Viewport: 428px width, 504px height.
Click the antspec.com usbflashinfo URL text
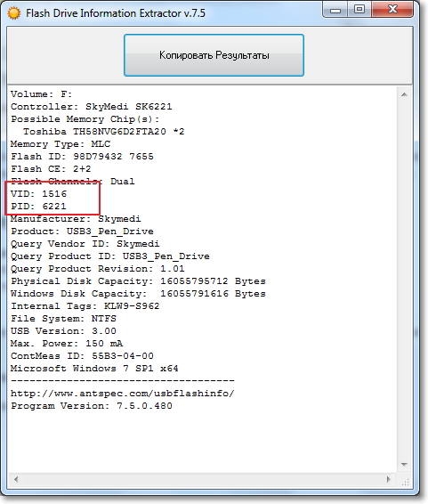coord(123,394)
